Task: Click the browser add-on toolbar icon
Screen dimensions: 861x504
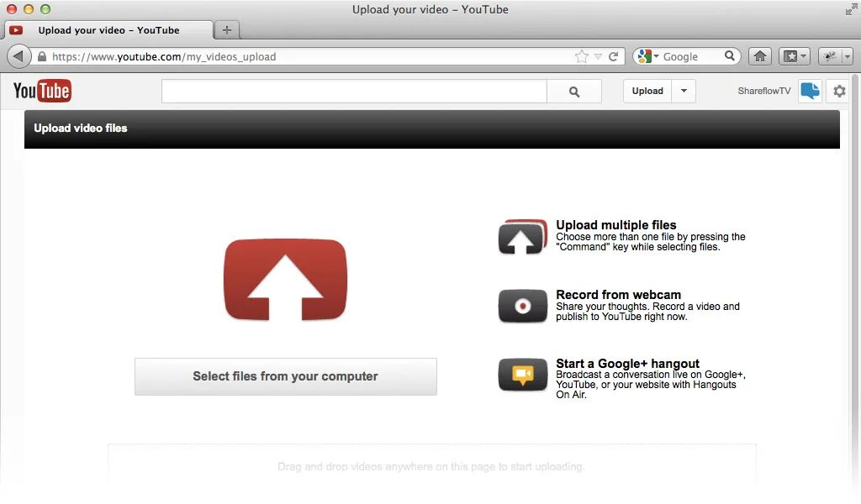Action: (x=830, y=56)
